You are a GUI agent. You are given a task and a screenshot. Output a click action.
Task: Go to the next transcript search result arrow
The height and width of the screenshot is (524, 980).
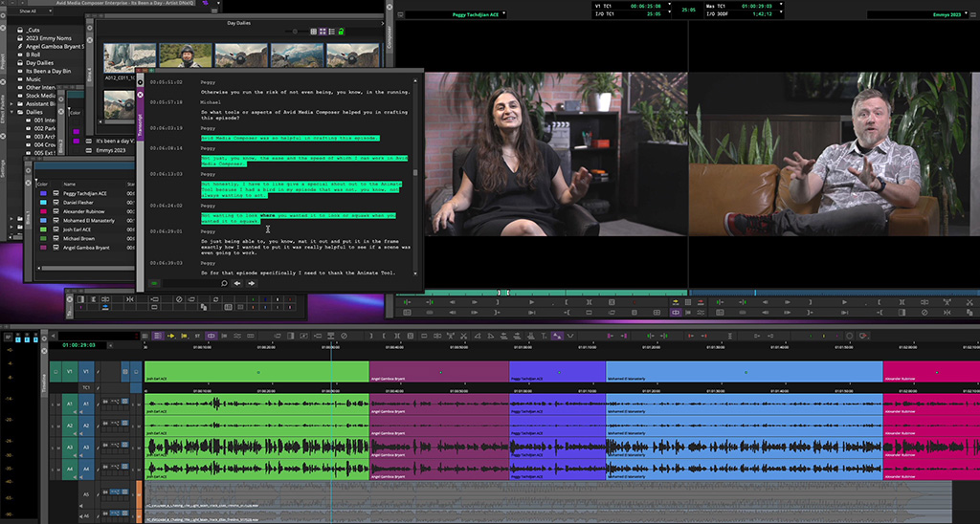tap(252, 283)
